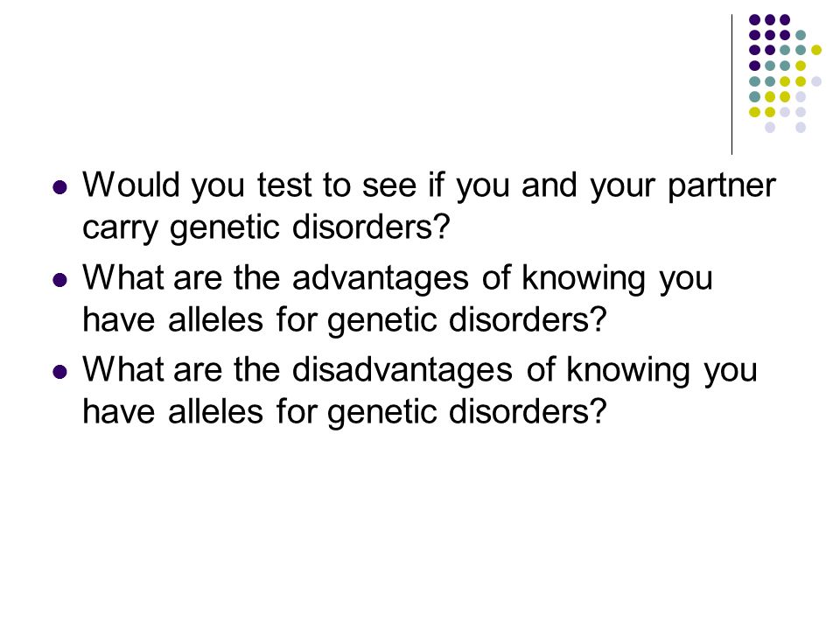
Task: Click the lone yellow dot at the dot grid's right edge
Action: tap(815, 51)
